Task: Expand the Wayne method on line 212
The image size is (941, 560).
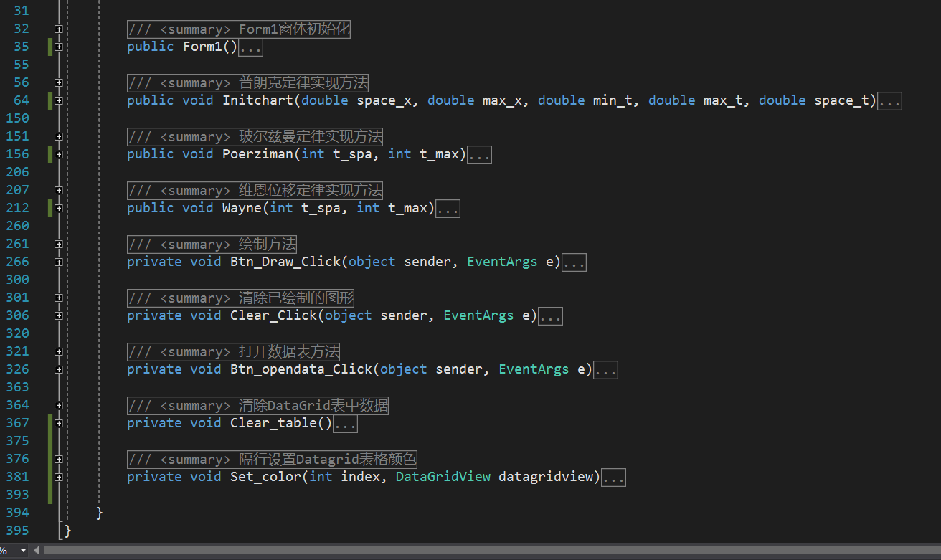Action: coord(58,209)
